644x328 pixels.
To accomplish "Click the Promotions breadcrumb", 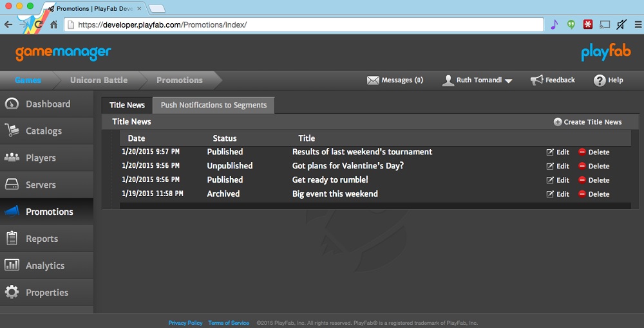I will (180, 80).
